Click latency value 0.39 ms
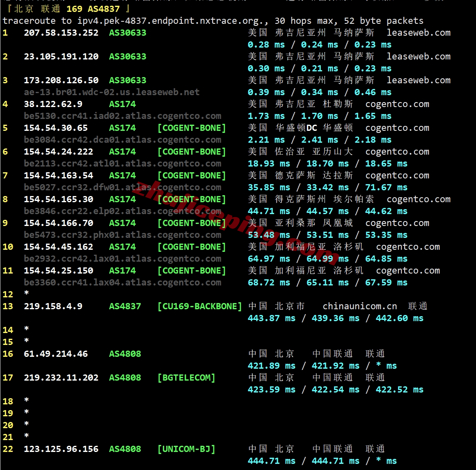 [x=266, y=92]
